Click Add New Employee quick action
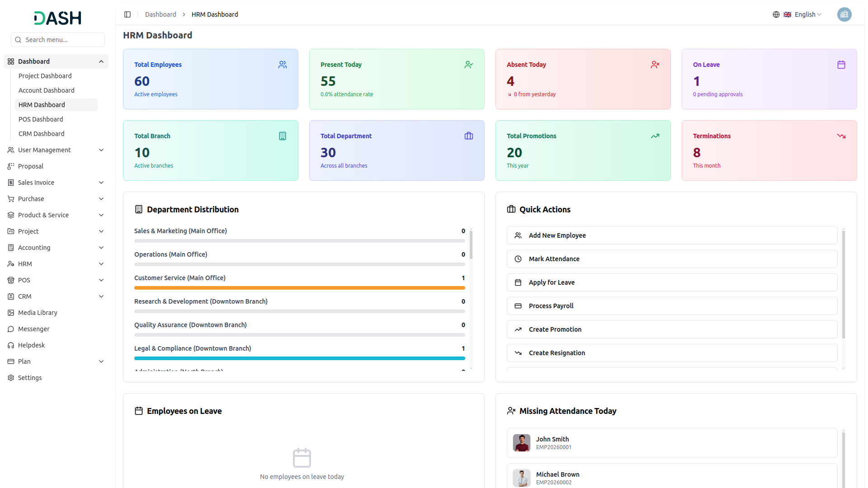The width and height of the screenshot is (868, 488). (x=672, y=235)
